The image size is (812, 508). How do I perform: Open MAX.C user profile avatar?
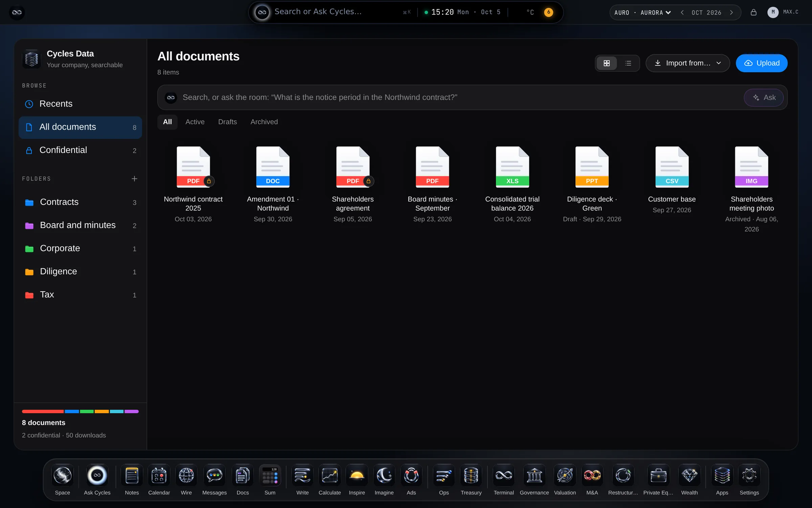772,12
